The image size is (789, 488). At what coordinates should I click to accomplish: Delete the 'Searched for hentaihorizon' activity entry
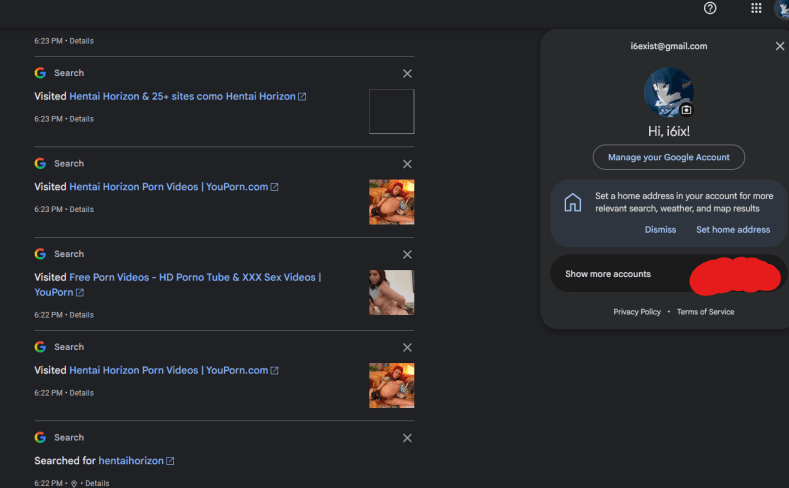[x=407, y=438]
